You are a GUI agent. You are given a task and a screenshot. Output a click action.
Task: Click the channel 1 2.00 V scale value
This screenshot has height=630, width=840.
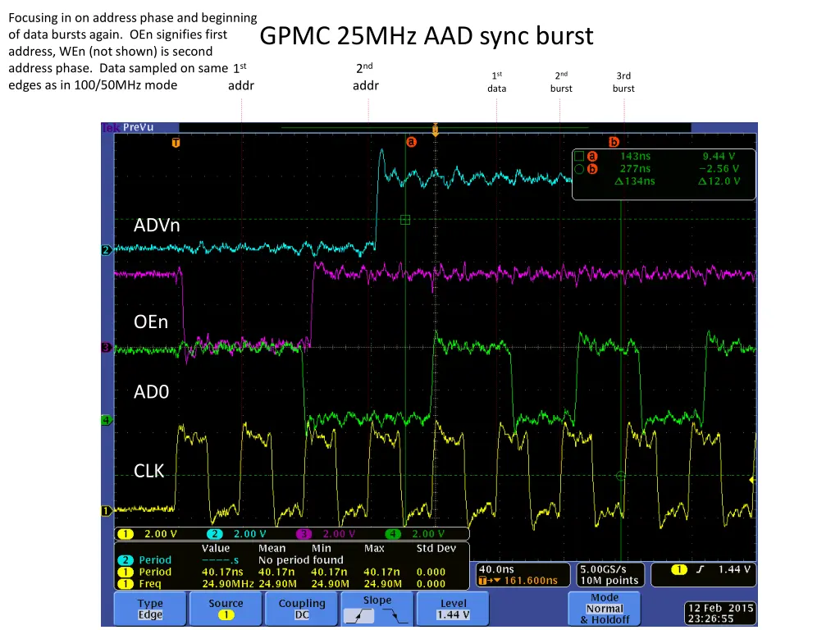(x=160, y=533)
